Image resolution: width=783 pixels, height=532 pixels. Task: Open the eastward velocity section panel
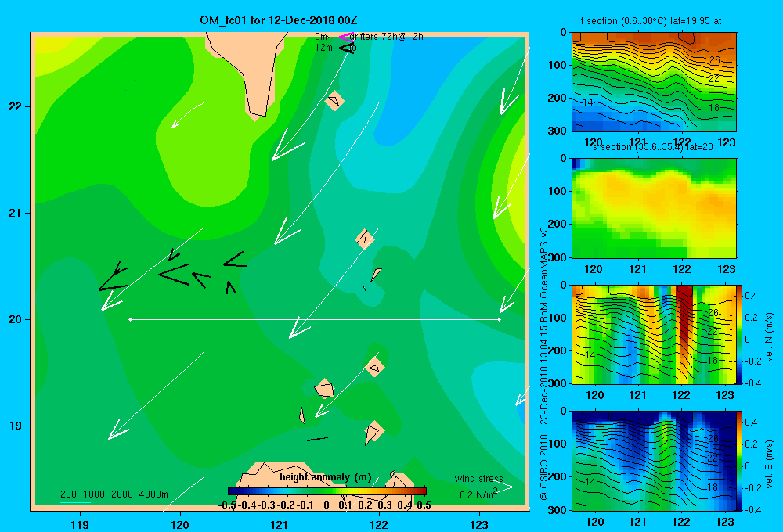point(654,461)
